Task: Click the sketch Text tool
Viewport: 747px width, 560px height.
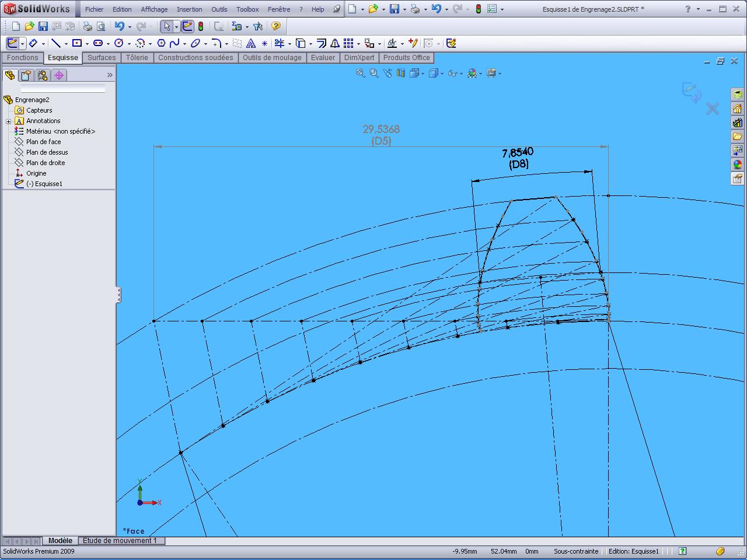Action: point(251,43)
